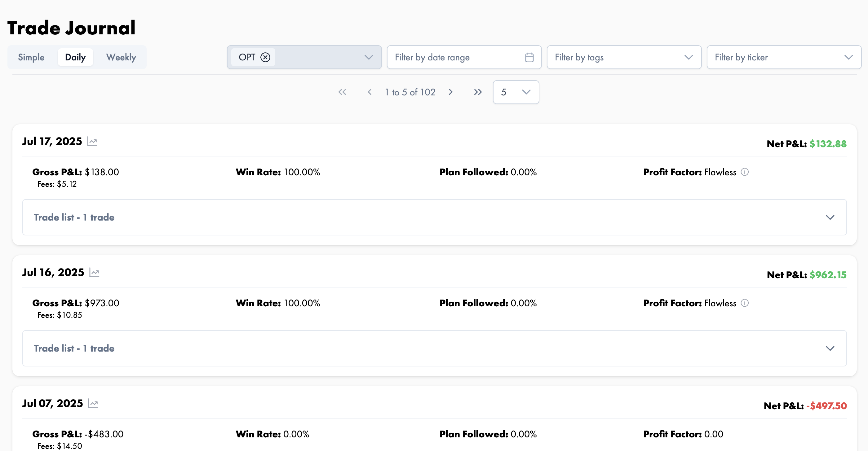Show Profit Factor info for Jul 17
The height and width of the screenshot is (451, 868).
click(745, 172)
